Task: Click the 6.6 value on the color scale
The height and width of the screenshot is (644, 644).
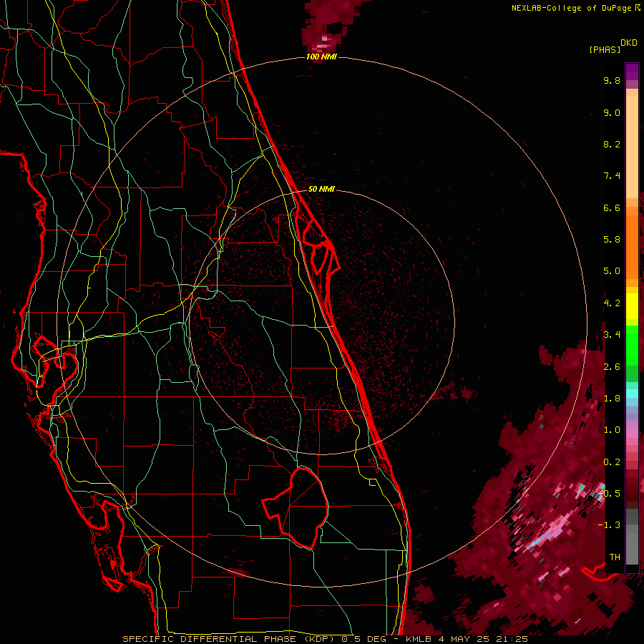Action: (612, 208)
